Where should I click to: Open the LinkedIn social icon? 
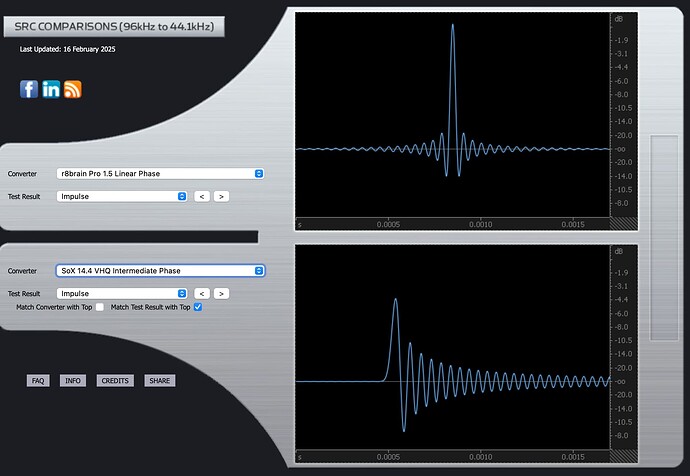[x=51, y=89]
